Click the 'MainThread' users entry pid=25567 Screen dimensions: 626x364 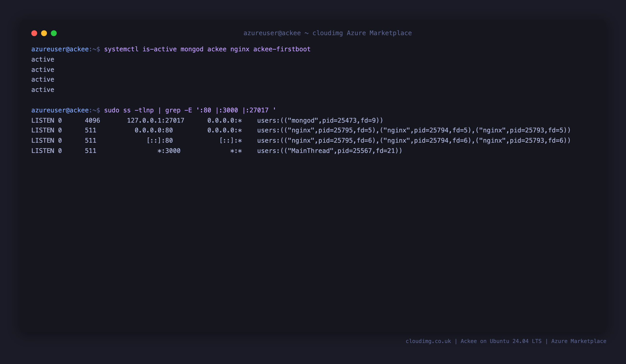[x=329, y=151]
